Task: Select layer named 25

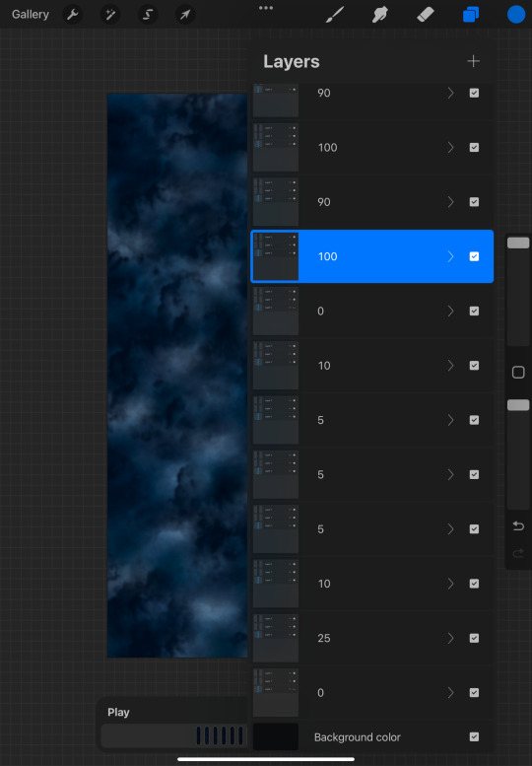Action: [324, 638]
